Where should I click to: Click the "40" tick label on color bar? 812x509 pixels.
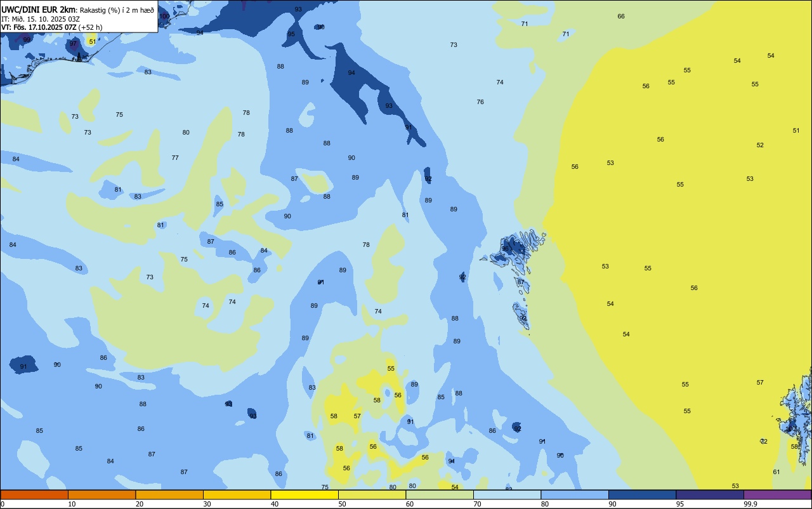[x=275, y=504]
